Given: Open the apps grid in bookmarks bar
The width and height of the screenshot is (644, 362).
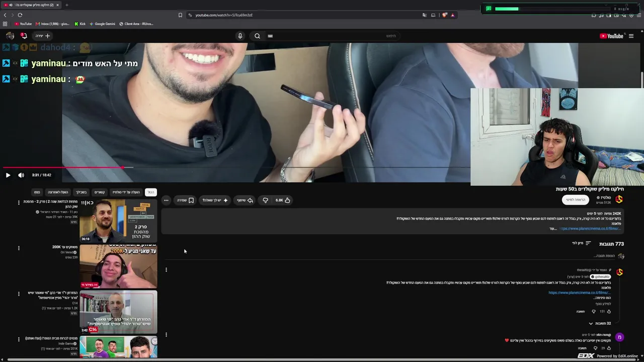Looking at the screenshot, I should pos(5,24).
